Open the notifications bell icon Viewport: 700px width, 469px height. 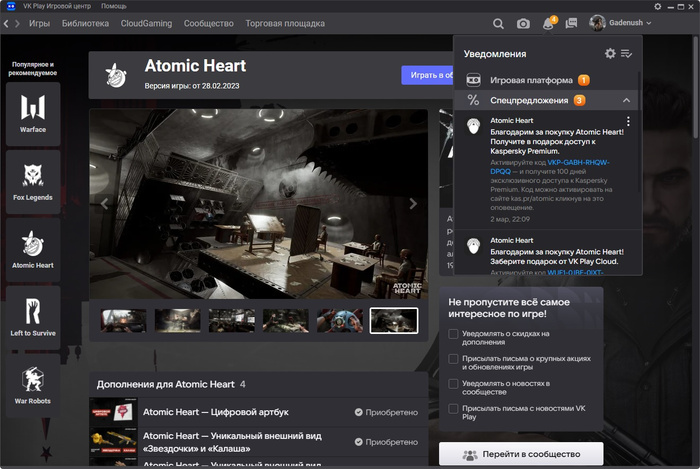pos(548,23)
